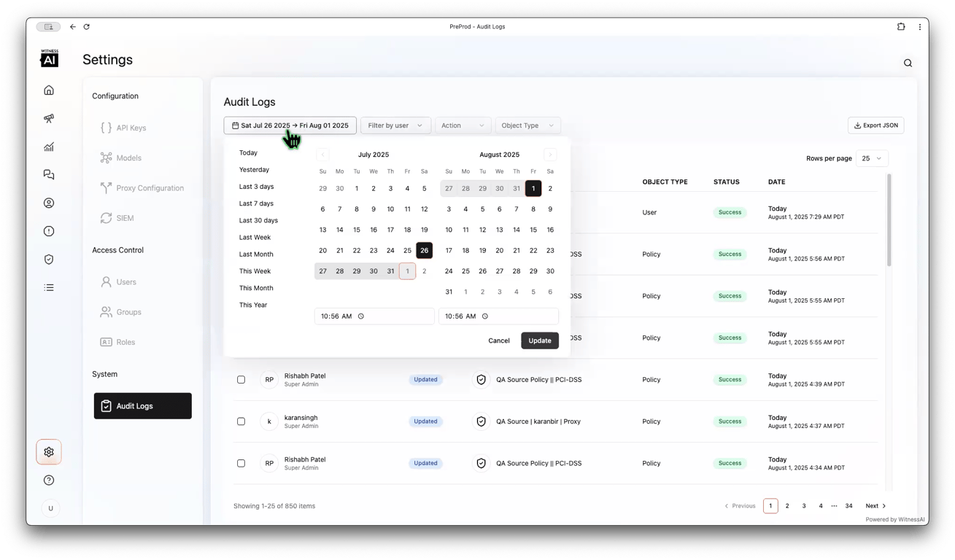The height and width of the screenshot is (560, 955).
Task: Go to page 2 of the audit logs
Action: click(787, 506)
